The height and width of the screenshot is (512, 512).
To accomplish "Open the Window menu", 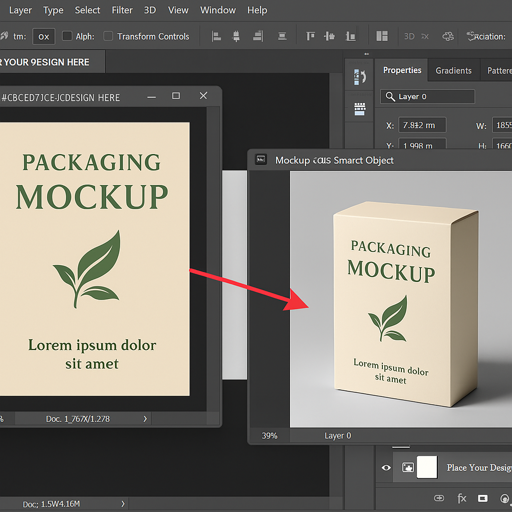I will pyautogui.click(x=218, y=10).
